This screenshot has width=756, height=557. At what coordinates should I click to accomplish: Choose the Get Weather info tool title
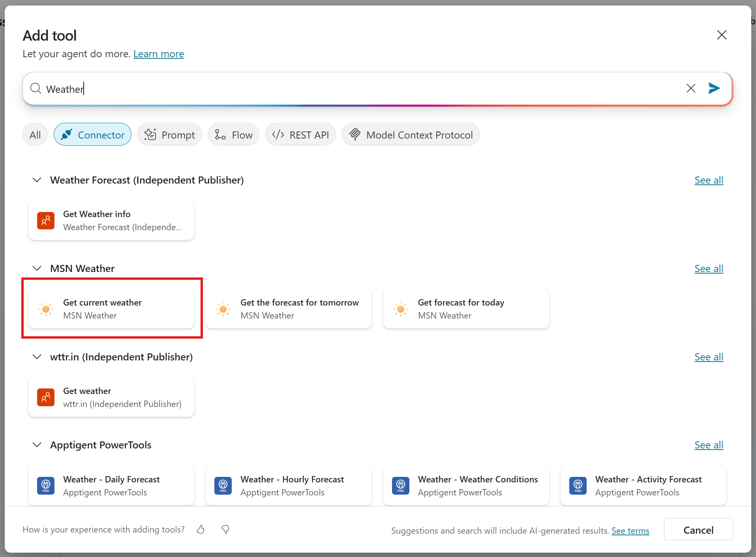coord(97,214)
